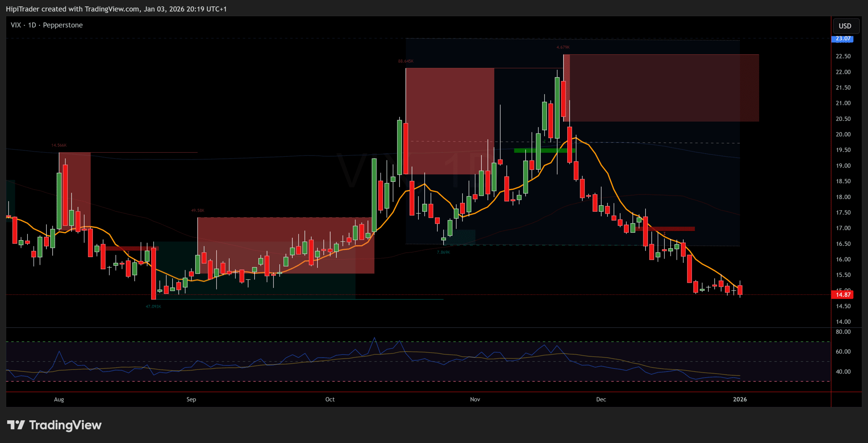Image resolution: width=868 pixels, height=443 pixels.
Task: Click the Dec label on time axis
Action: 601,399
